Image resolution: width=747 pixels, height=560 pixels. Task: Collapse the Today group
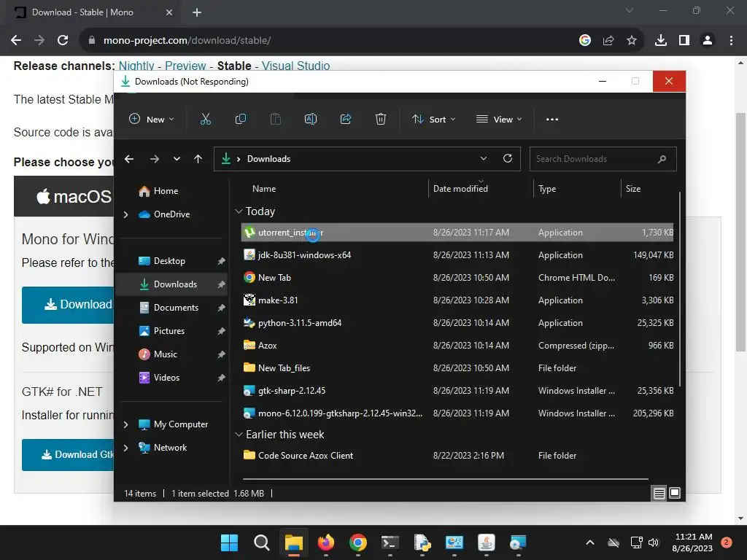click(x=239, y=211)
